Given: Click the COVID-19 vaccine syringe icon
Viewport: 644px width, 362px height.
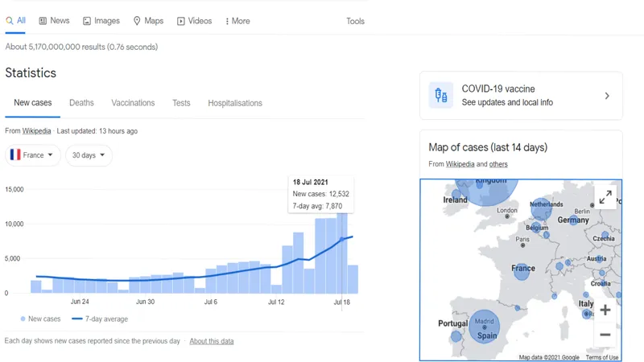Looking at the screenshot, I should click(x=441, y=96).
